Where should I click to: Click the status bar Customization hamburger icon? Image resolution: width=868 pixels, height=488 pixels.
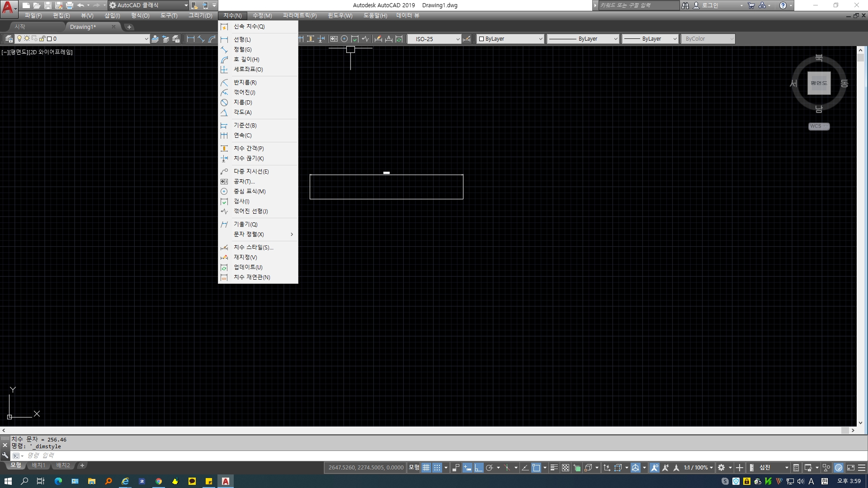[x=862, y=468]
